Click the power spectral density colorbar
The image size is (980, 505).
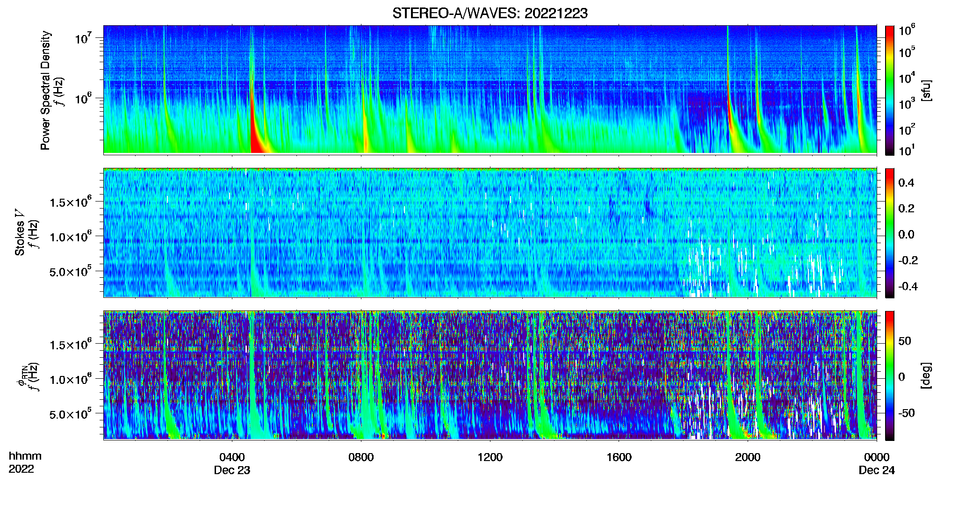[x=890, y=90]
